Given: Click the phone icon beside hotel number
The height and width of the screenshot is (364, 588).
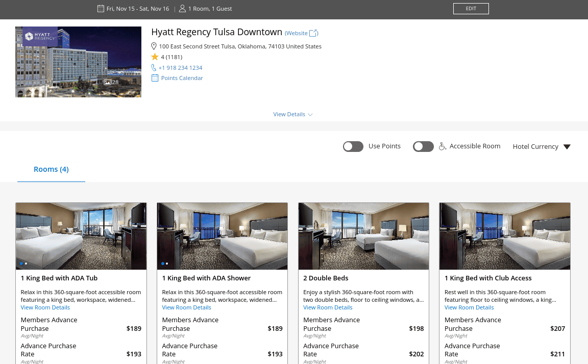Looking at the screenshot, I should click(154, 67).
